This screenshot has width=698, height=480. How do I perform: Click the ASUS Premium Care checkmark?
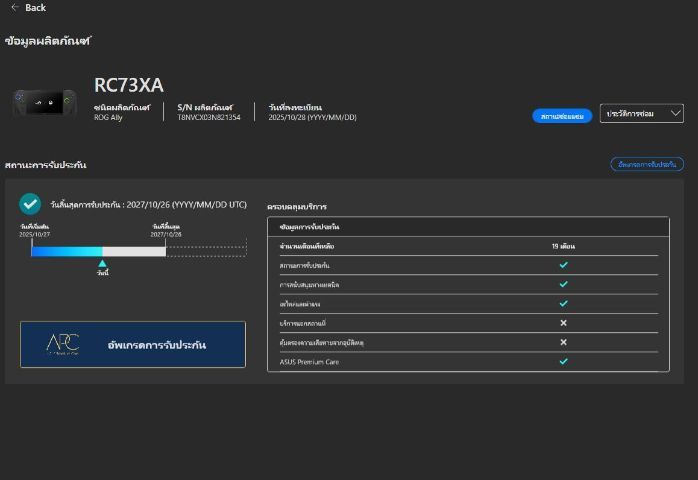[563, 361]
